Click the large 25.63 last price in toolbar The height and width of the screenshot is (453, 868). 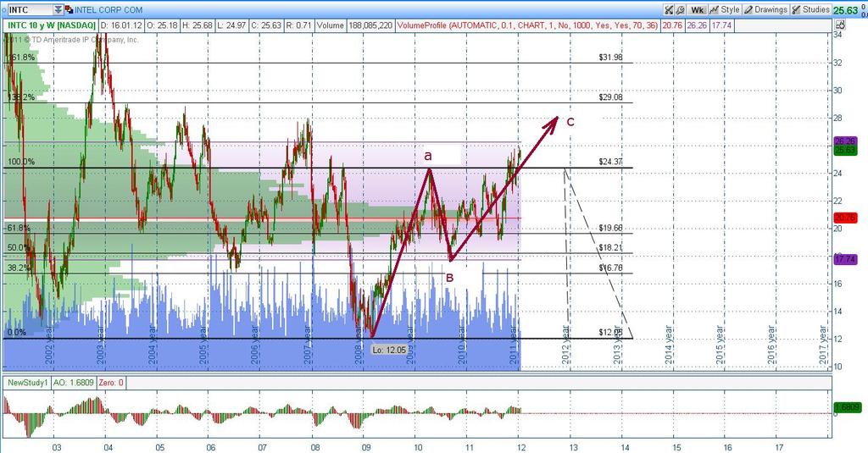[845, 10]
